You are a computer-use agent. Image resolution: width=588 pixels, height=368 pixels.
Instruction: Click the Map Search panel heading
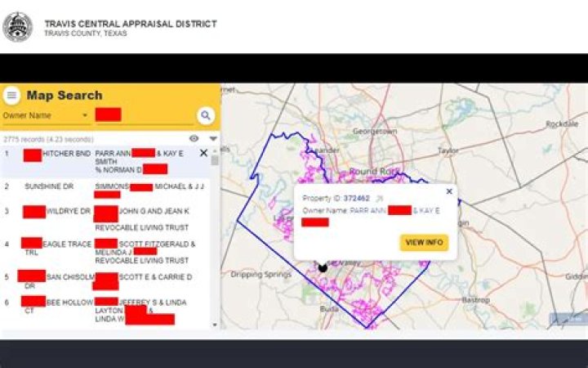65,96
